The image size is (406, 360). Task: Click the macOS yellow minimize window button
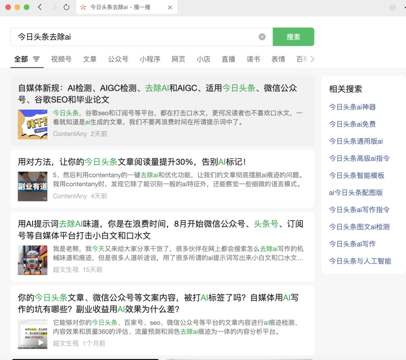[x=17, y=7]
